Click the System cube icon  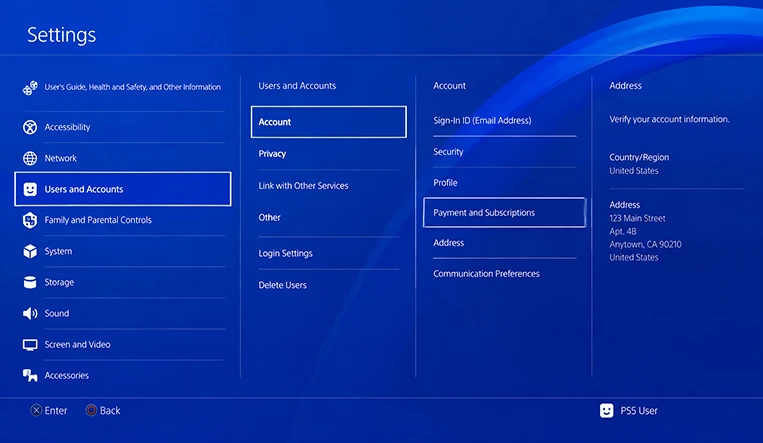pos(30,251)
